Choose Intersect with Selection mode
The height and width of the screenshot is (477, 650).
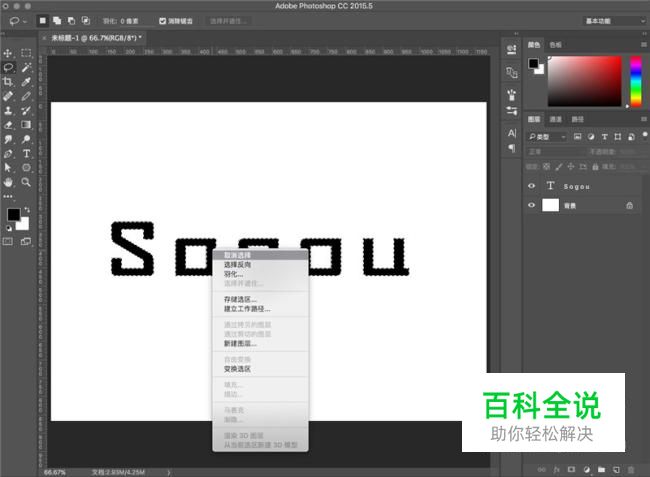(x=86, y=20)
